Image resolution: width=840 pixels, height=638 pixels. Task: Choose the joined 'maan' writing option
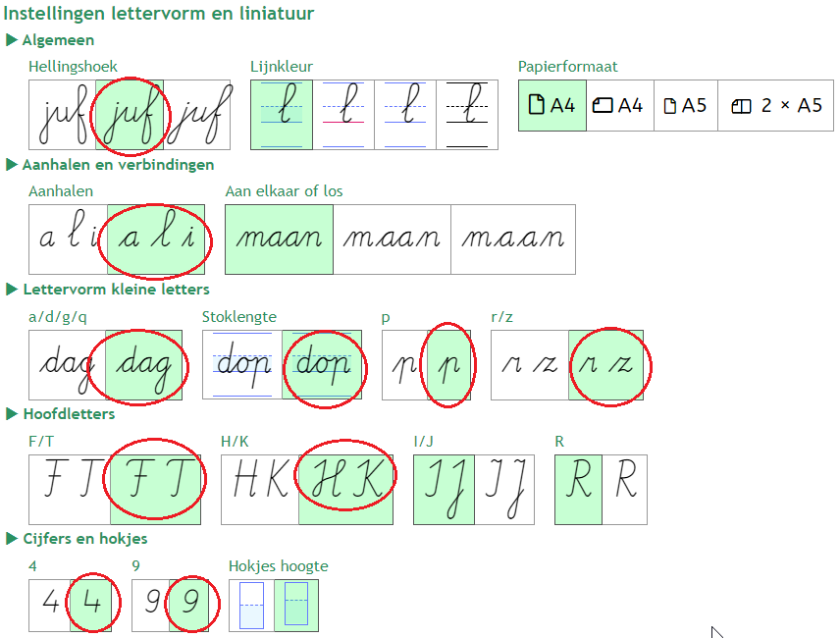[x=280, y=239]
